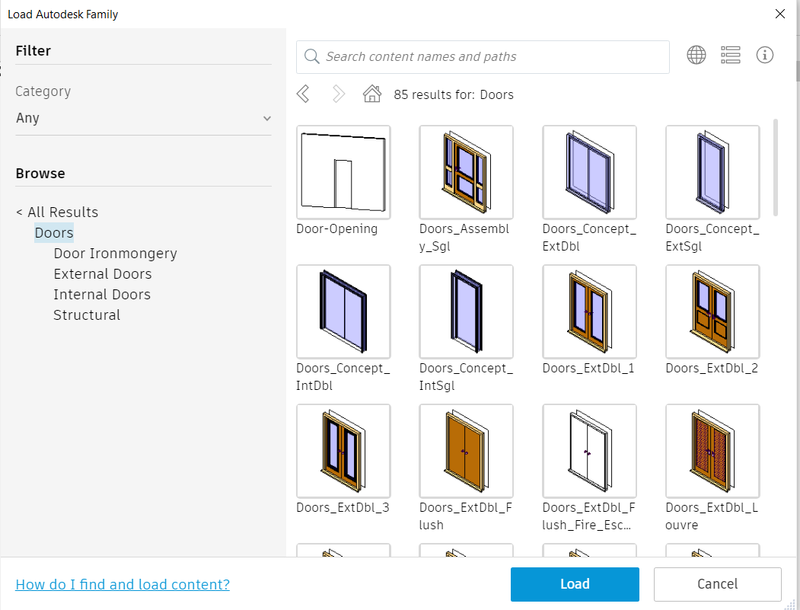Focus the search content names field

click(483, 57)
